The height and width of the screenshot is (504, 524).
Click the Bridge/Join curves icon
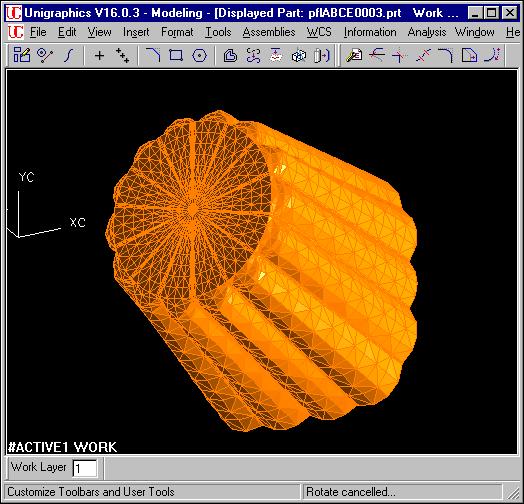[x=253, y=55]
